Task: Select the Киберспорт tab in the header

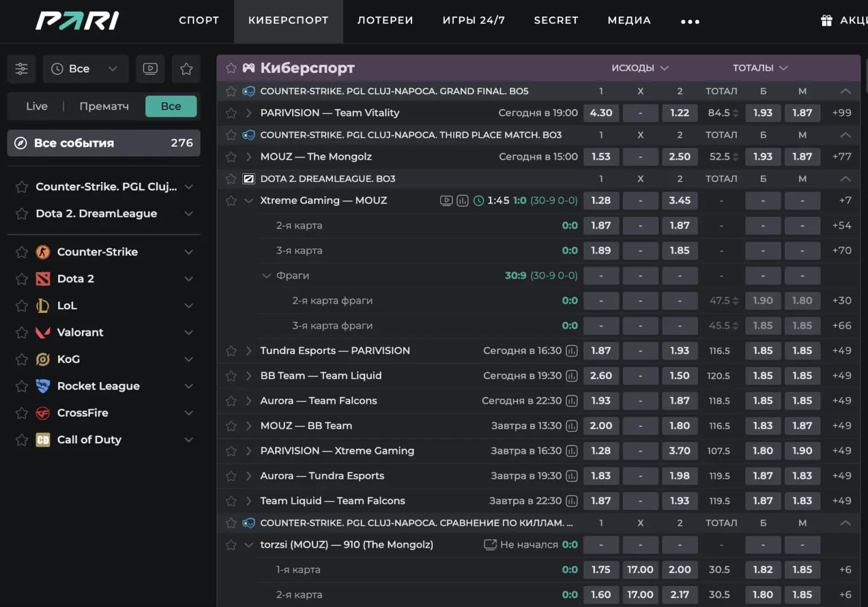Action: pos(288,20)
